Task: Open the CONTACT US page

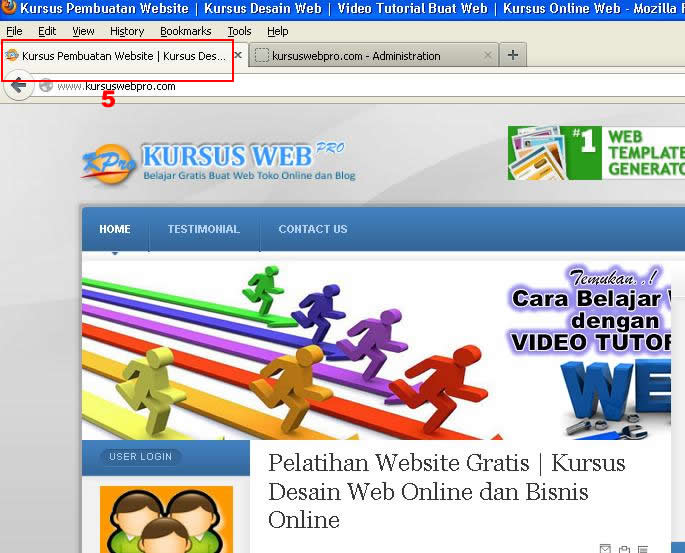Action: click(x=313, y=229)
